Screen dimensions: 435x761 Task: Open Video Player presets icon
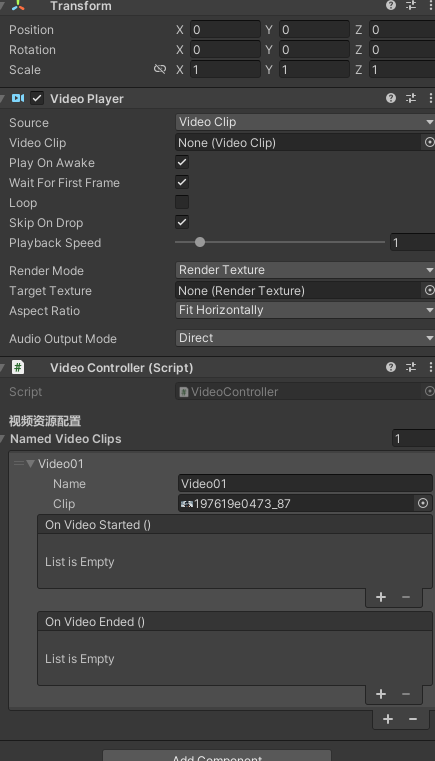(411, 98)
